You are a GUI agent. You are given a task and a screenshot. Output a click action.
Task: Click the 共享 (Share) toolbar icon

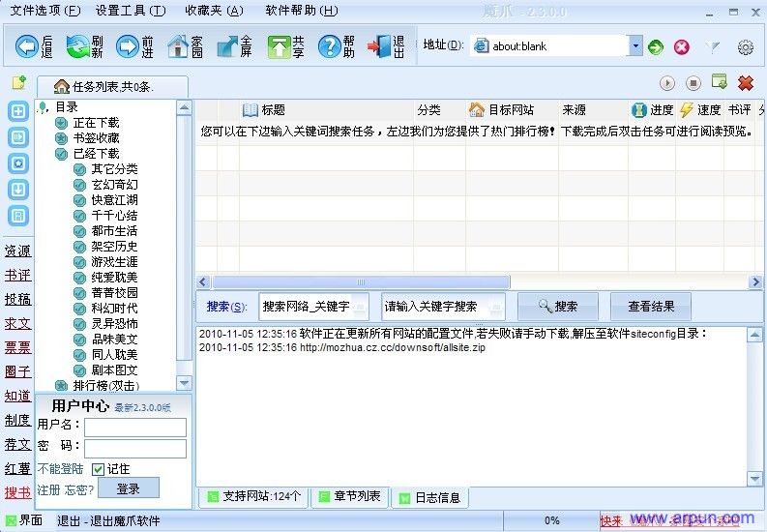point(286,45)
